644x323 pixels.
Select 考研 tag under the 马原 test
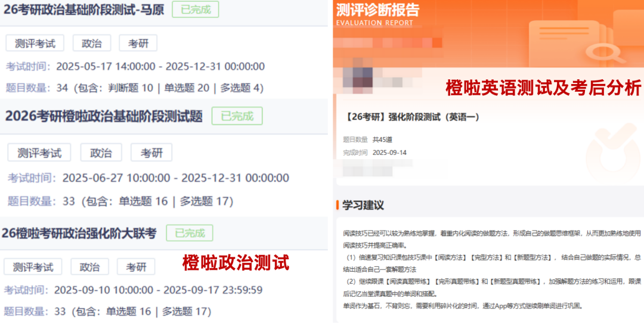[138, 43]
